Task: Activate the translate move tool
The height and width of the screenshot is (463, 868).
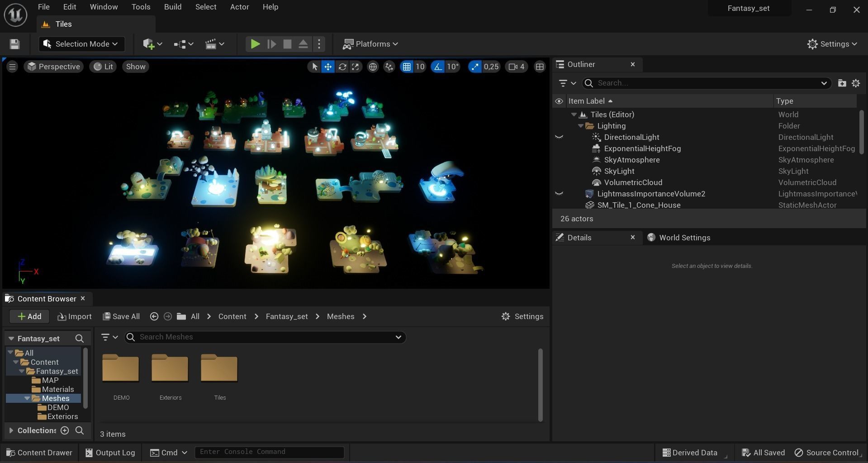Action: 328,67
